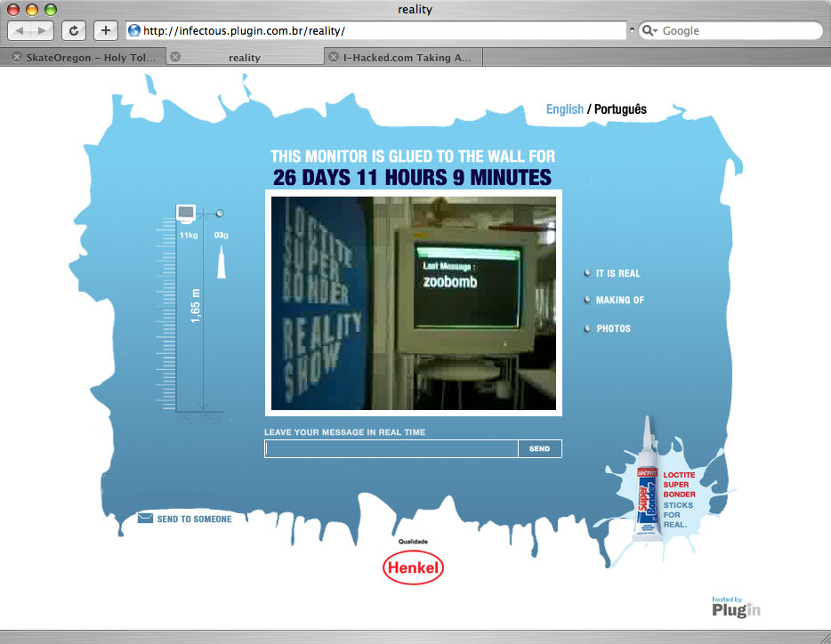This screenshot has height=644, width=831.
Task: Click the glue tube icon below 03g
Action: [x=222, y=262]
